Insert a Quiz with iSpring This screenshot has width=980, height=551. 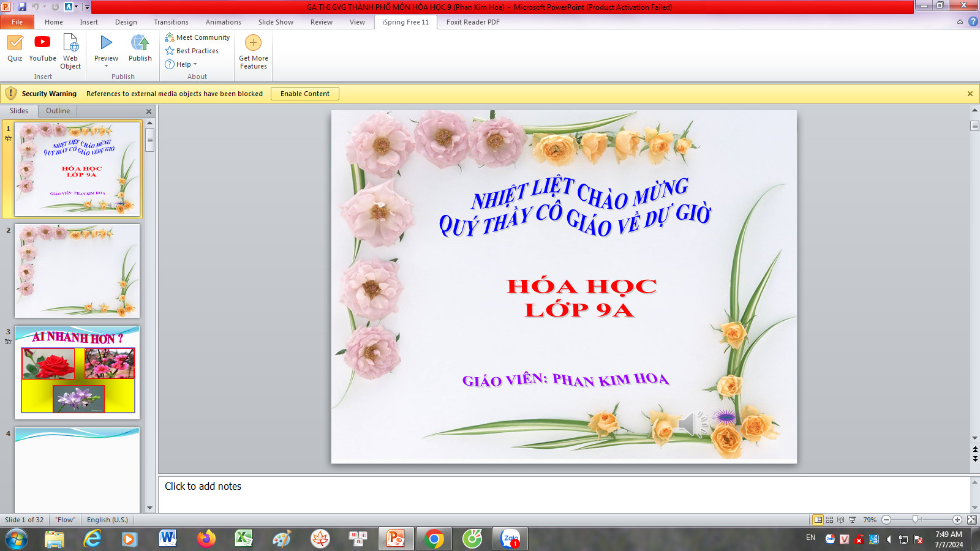pos(15,48)
